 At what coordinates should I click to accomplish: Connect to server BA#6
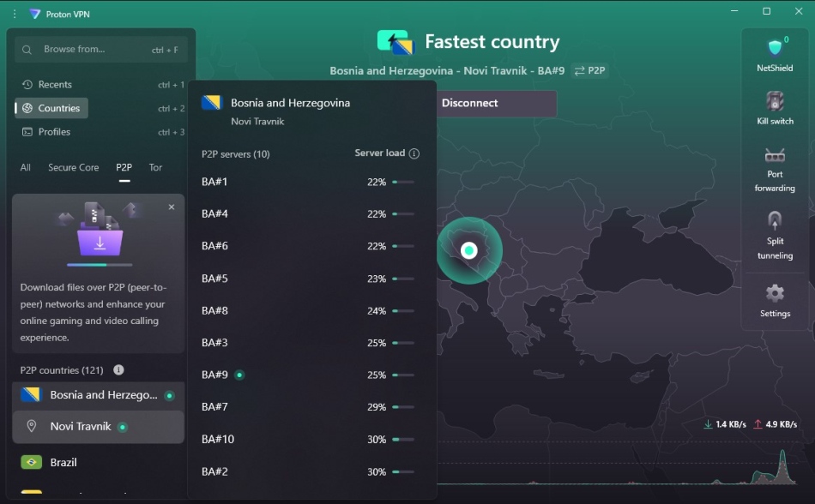click(311, 246)
